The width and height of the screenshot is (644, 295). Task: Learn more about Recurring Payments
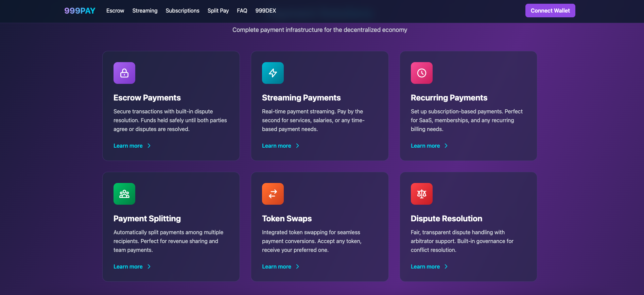point(430,146)
